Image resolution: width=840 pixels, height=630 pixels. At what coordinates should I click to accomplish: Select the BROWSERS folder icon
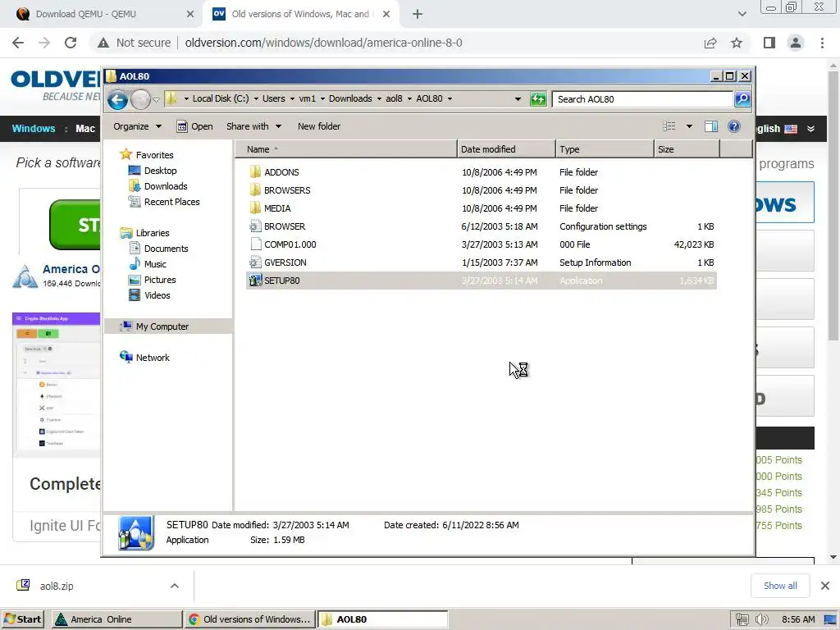[255, 190]
